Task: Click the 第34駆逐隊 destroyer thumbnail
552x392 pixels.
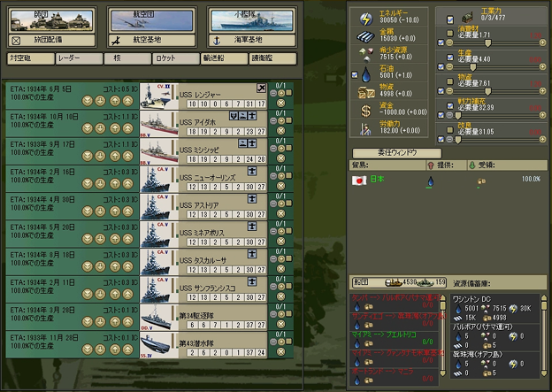Action: tap(156, 317)
